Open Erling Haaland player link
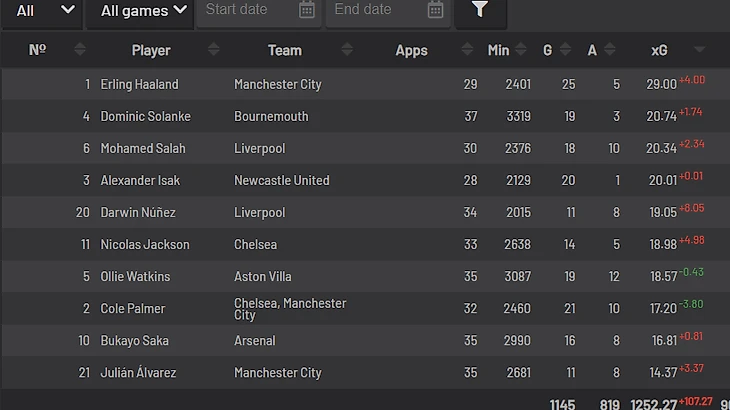Screen dimensions: 730x410 click(x=139, y=85)
